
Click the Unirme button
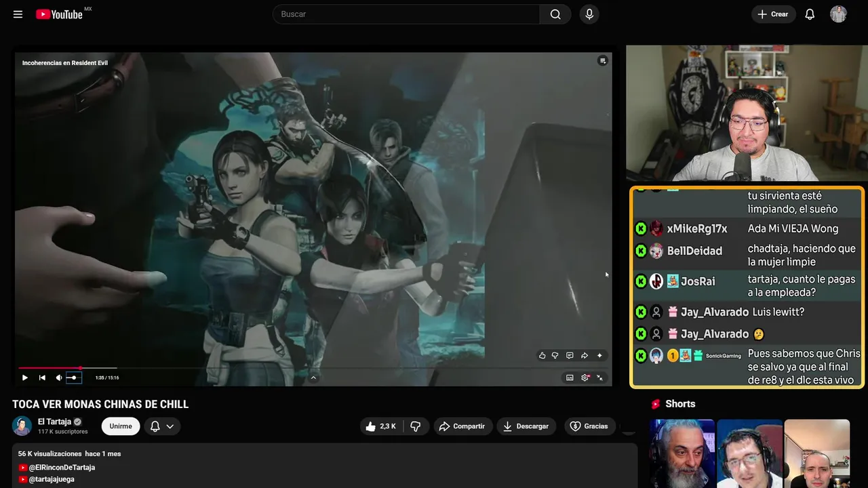pyautogui.click(x=121, y=426)
